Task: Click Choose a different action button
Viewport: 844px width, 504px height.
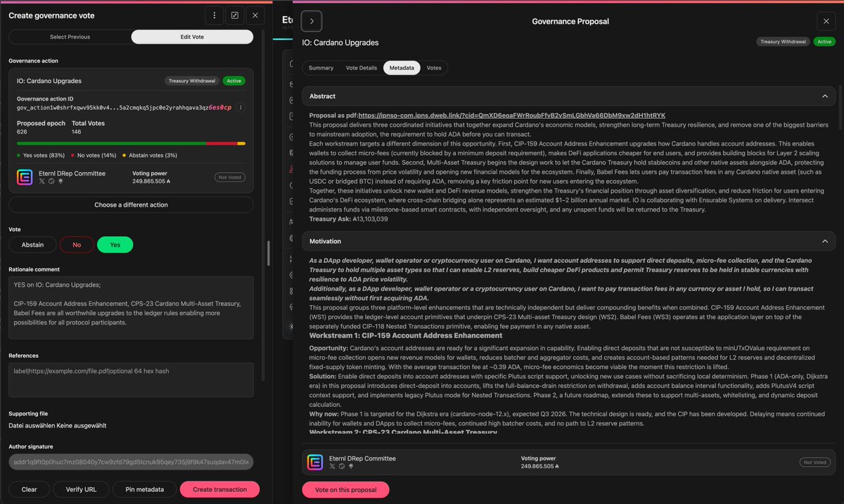Action: pyautogui.click(x=131, y=205)
